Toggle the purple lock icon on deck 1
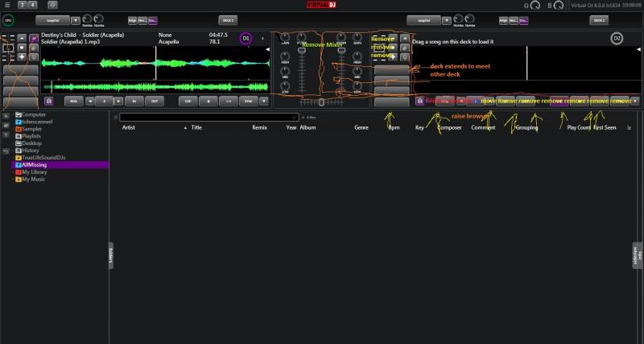The height and width of the screenshot is (344, 644). (48, 101)
